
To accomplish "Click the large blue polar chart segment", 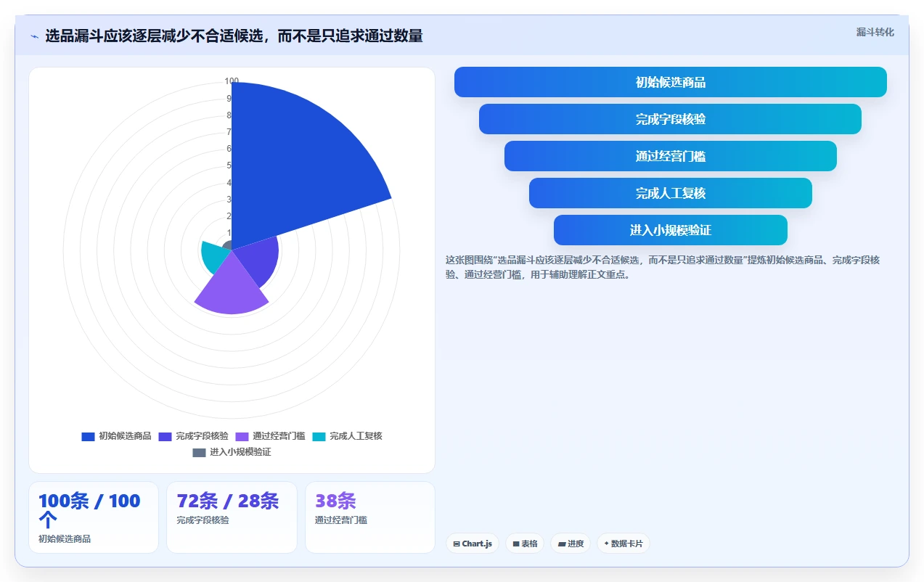I will click(298, 160).
